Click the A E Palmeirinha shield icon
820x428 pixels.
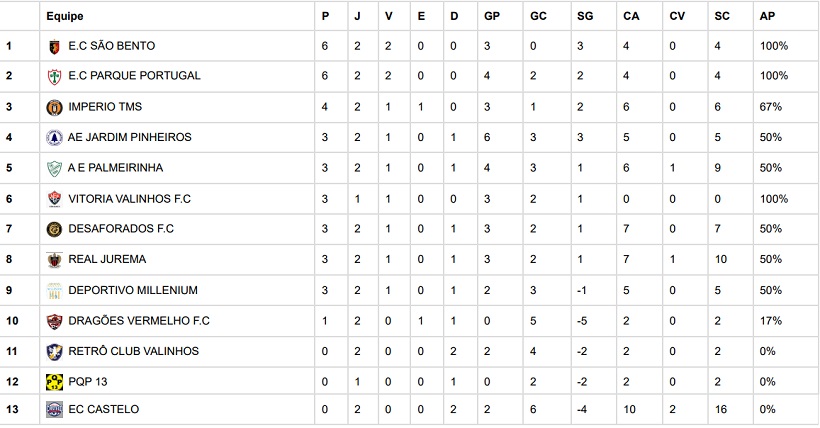tap(54, 168)
